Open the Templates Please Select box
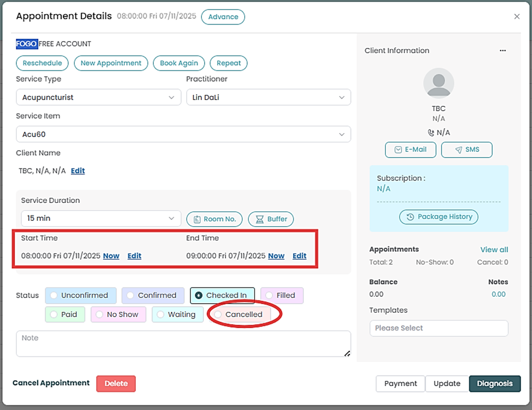 pos(439,328)
